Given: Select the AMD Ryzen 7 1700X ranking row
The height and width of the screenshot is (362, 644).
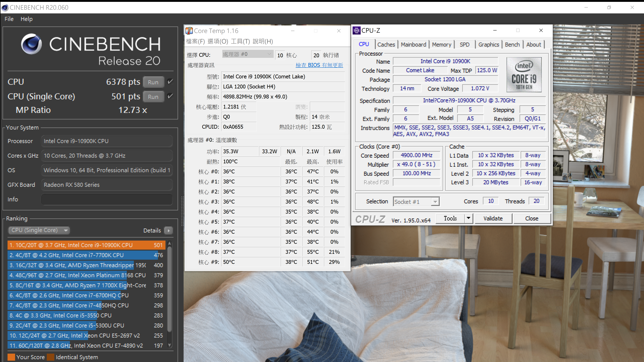Looking at the screenshot, I should point(86,285).
